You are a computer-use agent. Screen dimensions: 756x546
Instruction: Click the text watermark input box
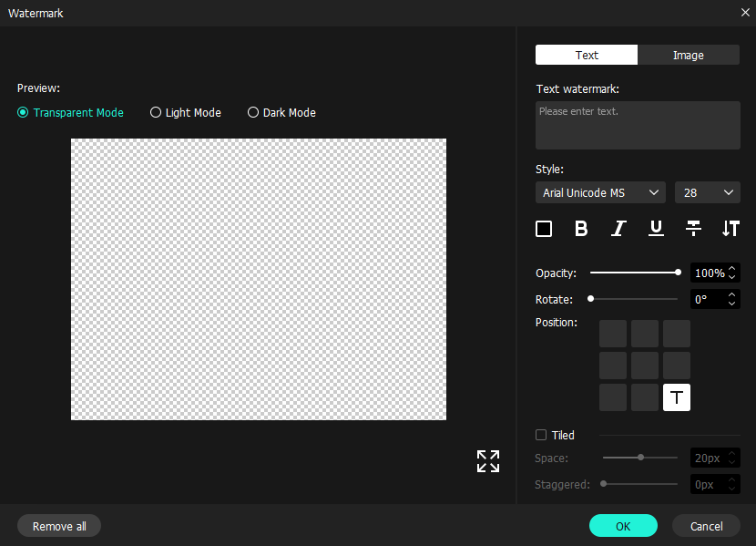[638, 125]
